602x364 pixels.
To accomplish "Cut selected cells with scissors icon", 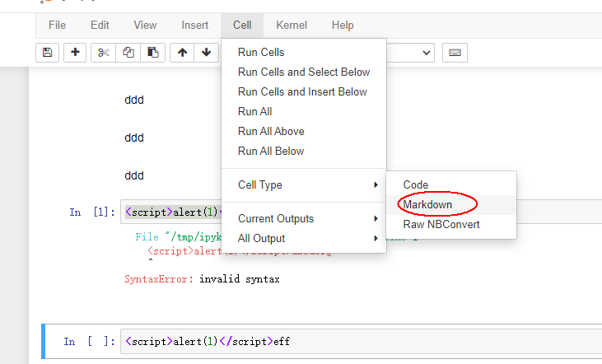I will pos(103,53).
